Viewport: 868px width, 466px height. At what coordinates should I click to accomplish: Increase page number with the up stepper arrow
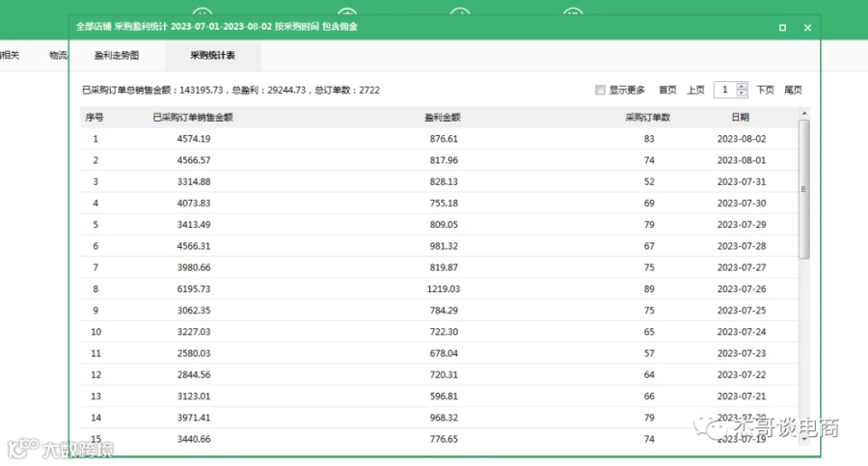[742, 86]
